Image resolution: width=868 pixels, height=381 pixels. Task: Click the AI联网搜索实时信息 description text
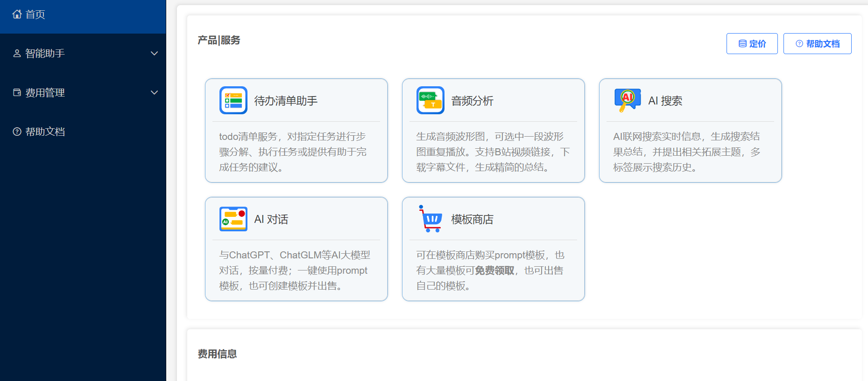(687, 152)
